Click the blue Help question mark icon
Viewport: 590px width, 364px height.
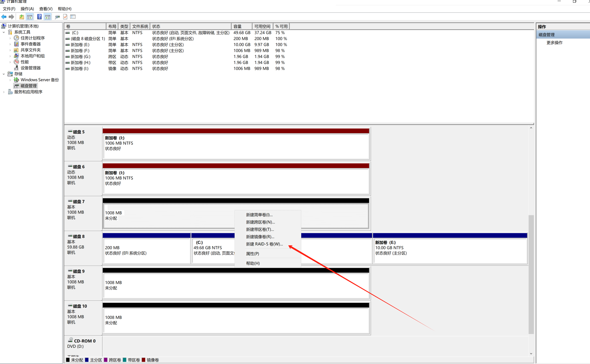[x=39, y=17]
